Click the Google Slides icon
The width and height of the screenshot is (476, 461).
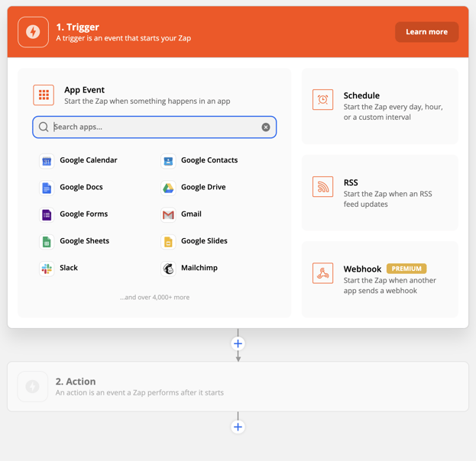(x=168, y=242)
